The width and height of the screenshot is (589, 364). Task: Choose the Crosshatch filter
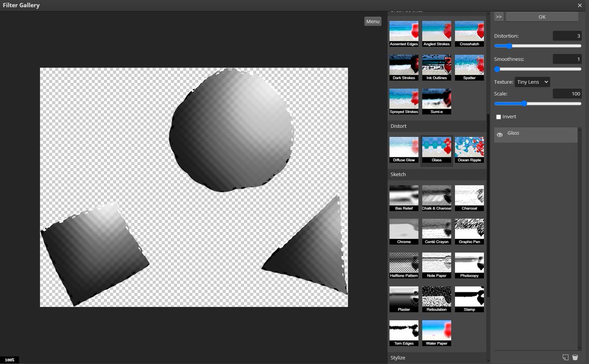(469, 34)
